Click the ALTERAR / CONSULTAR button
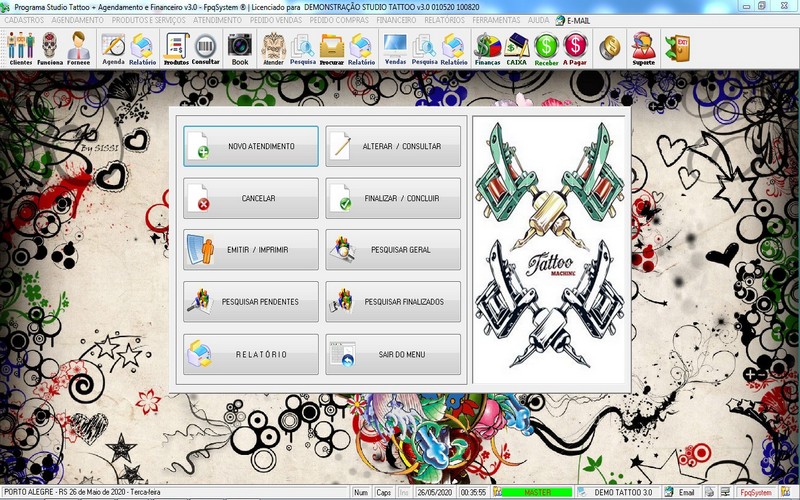This screenshot has width=800, height=500. click(x=393, y=146)
